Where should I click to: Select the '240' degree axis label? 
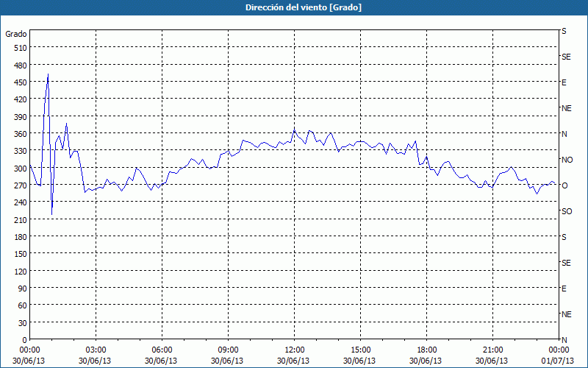(x=21, y=203)
